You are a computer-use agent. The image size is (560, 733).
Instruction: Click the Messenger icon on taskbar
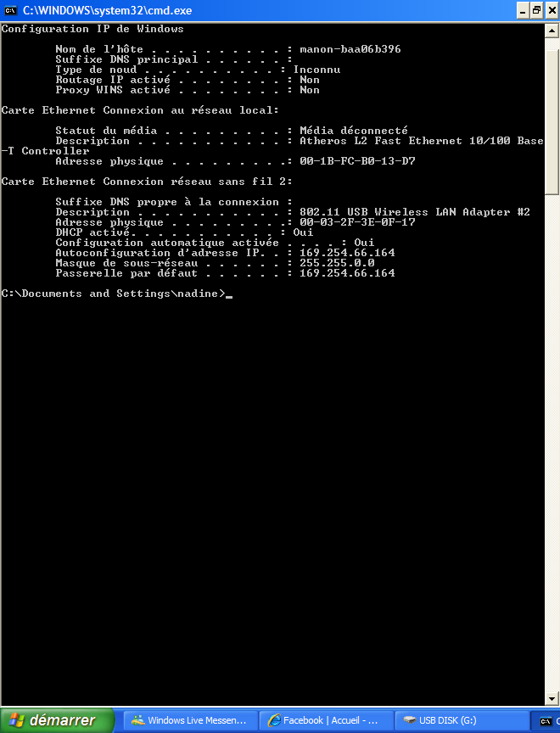coord(138,720)
